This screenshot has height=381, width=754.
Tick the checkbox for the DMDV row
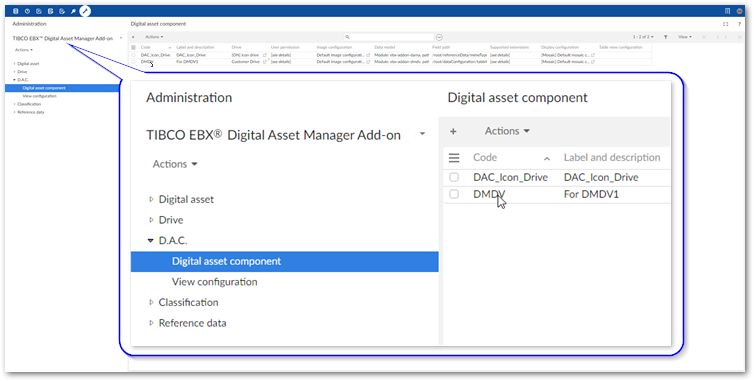point(133,62)
